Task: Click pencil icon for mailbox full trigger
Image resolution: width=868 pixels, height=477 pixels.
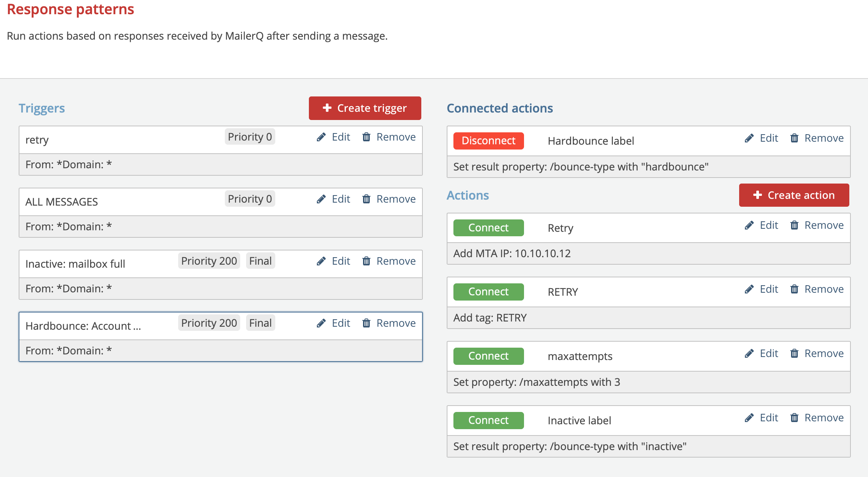Action: click(321, 261)
